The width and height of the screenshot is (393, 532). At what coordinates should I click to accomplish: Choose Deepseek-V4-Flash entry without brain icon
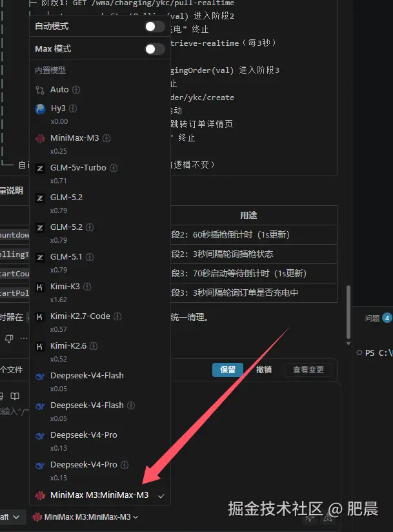[100, 382]
